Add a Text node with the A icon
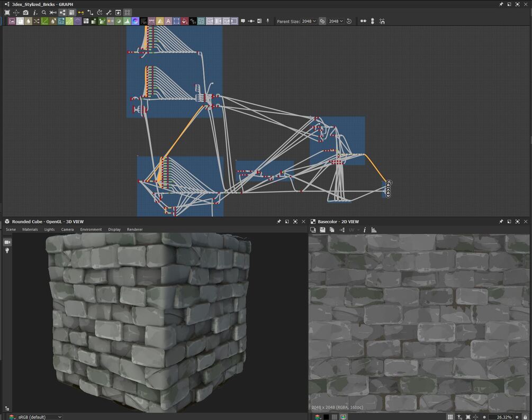 [168, 21]
